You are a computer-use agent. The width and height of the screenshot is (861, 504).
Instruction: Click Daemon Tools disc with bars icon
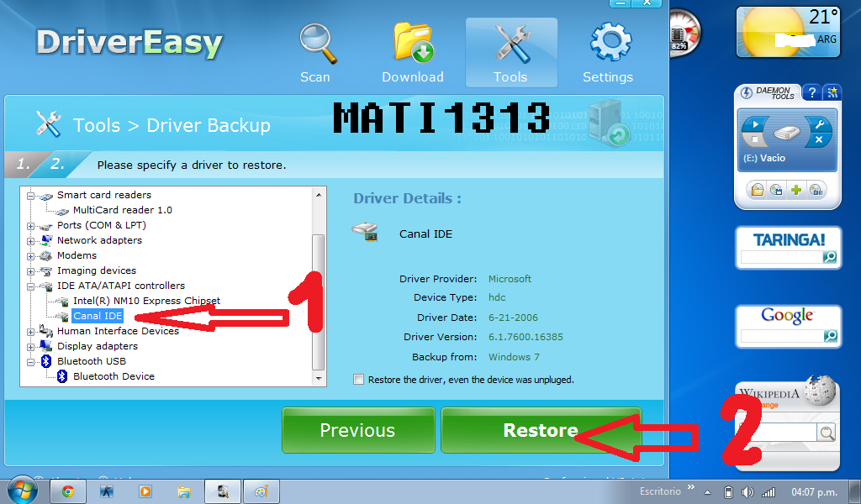coord(816,191)
